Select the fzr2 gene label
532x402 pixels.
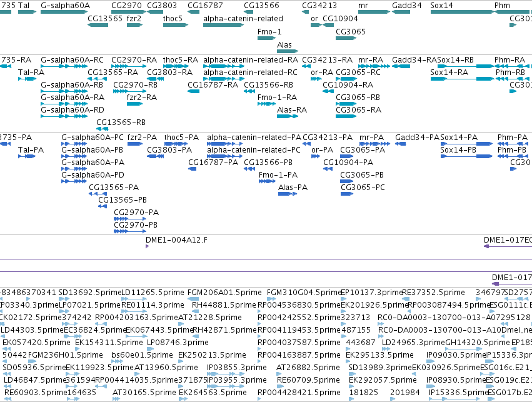[134, 19]
